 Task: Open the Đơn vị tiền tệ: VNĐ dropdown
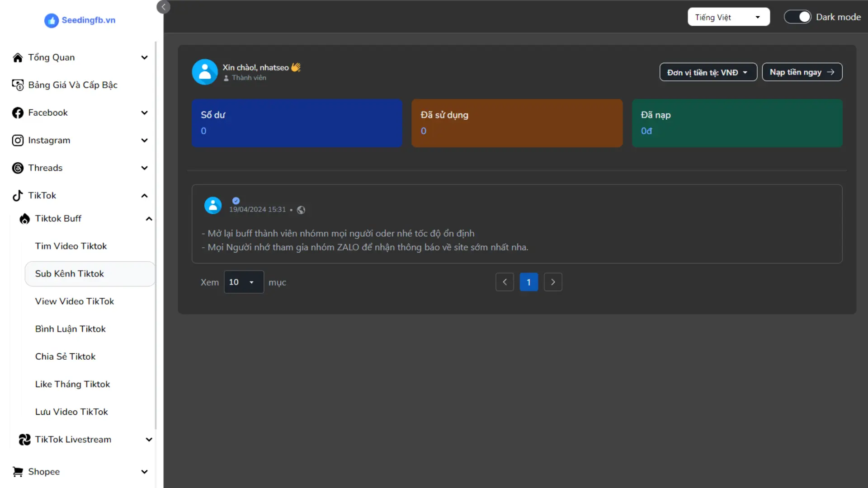click(x=708, y=72)
